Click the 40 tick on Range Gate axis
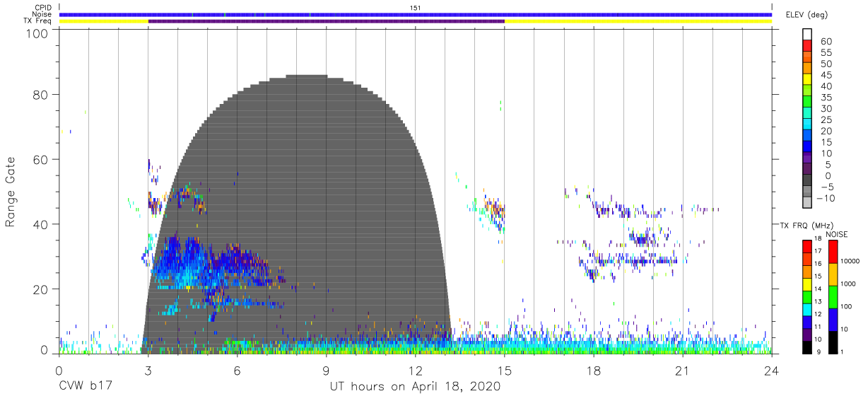868x401 pixels. coord(42,224)
